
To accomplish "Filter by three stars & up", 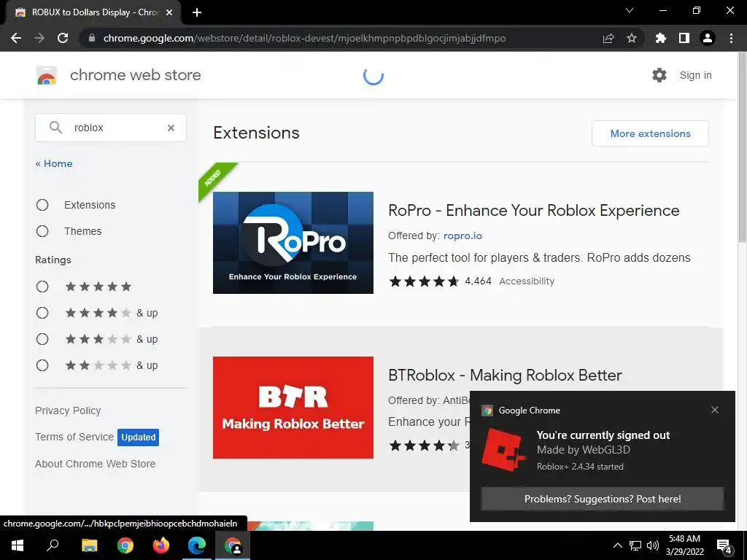I will [x=42, y=339].
